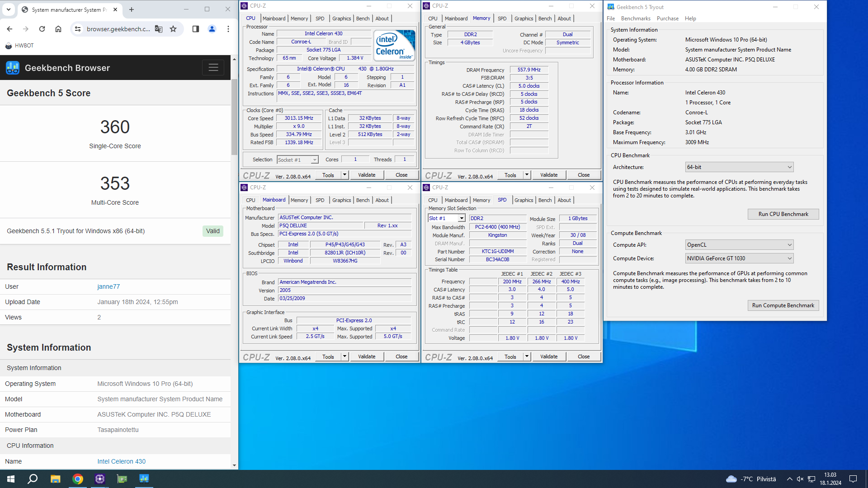Open the HWBOT bookmark
The width and height of the screenshot is (868, 488).
19,46
